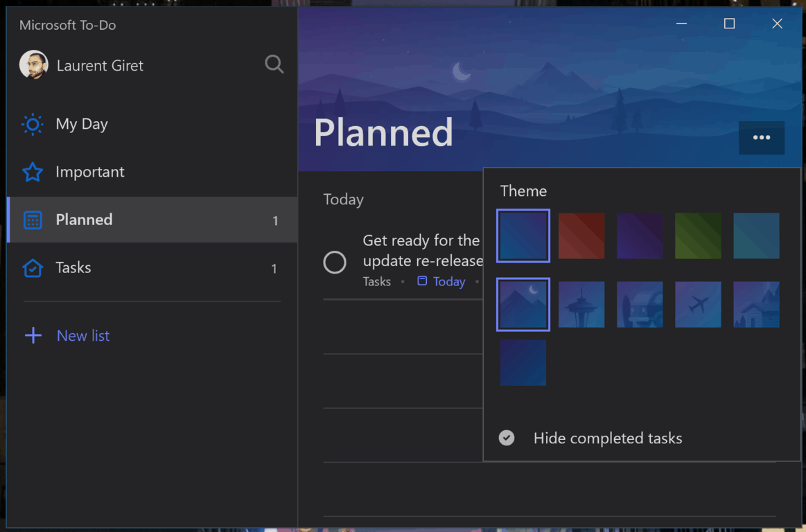Click Laurent Giret's profile avatar
Viewport: 806px width, 532px height.
point(33,64)
